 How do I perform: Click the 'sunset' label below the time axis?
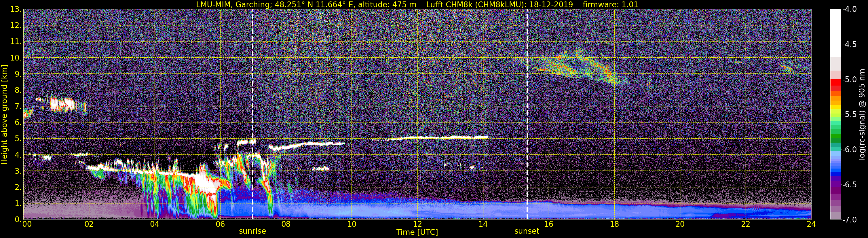pyautogui.click(x=527, y=231)
